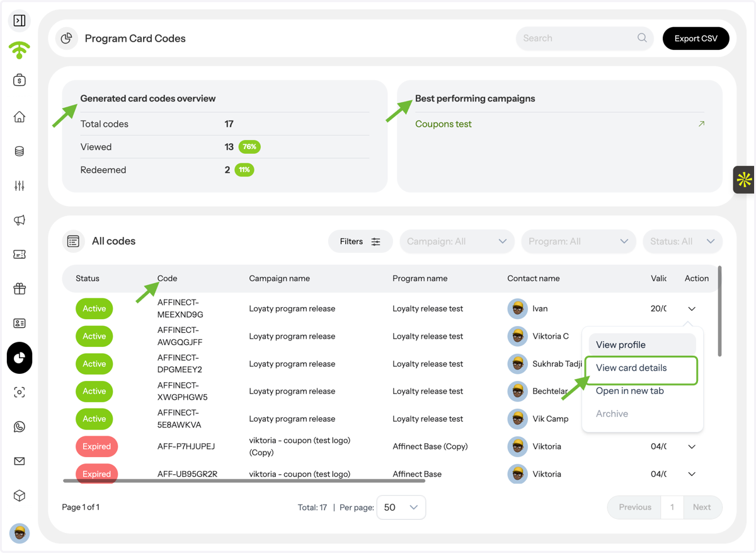Image resolution: width=756 pixels, height=553 pixels.
Task: Open the Program: All dropdown
Action: pos(578,242)
